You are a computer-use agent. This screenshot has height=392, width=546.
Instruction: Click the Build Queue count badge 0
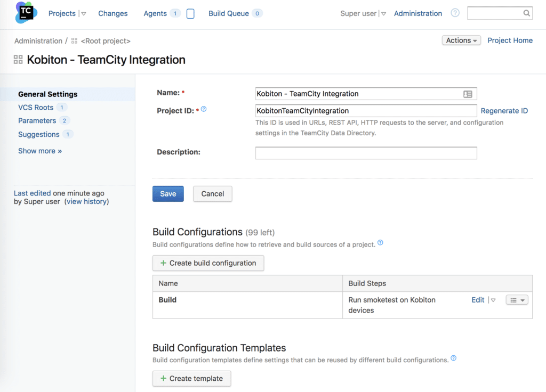click(257, 13)
